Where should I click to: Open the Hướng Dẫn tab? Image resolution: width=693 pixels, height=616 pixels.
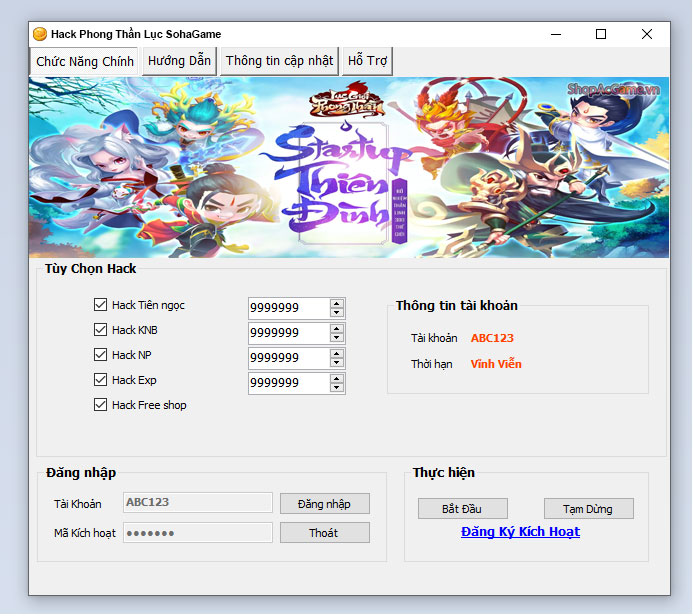179,61
